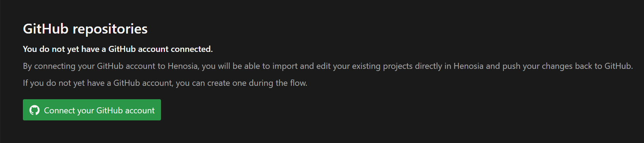This screenshot has height=143, width=644.
Task: Click the word "GitHub" in the page heading
Action: pos(46,29)
